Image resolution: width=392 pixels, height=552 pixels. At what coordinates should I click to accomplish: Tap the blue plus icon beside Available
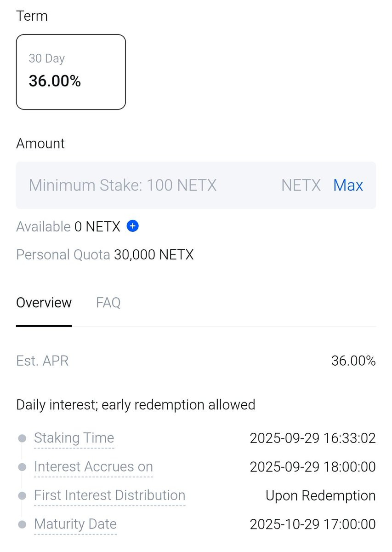click(x=133, y=226)
